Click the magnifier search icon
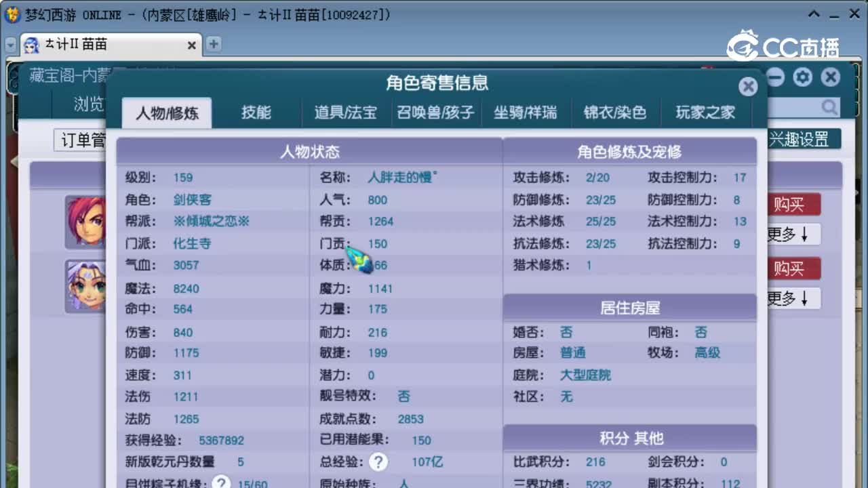This screenshot has height=488, width=868. click(x=829, y=108)
